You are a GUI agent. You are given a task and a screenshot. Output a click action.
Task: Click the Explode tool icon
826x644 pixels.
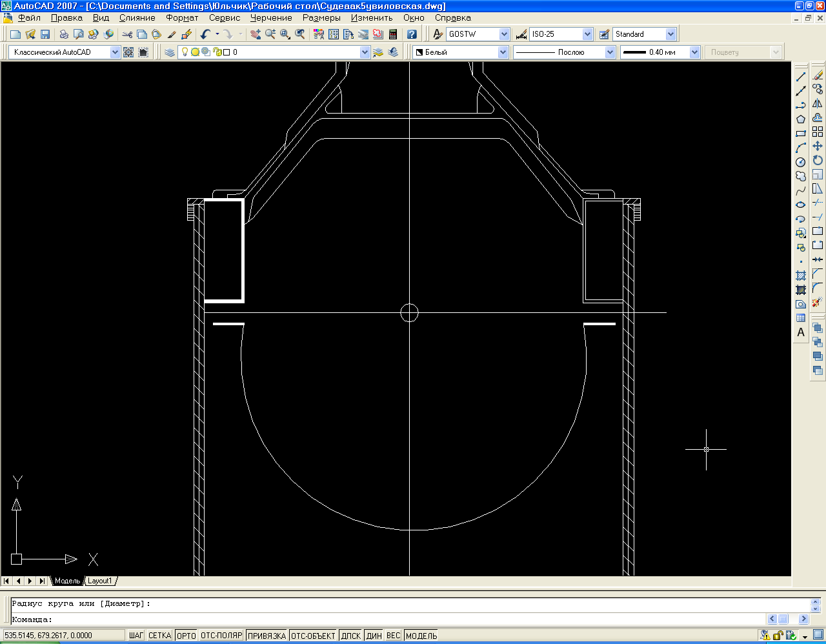tap(818, 302)
